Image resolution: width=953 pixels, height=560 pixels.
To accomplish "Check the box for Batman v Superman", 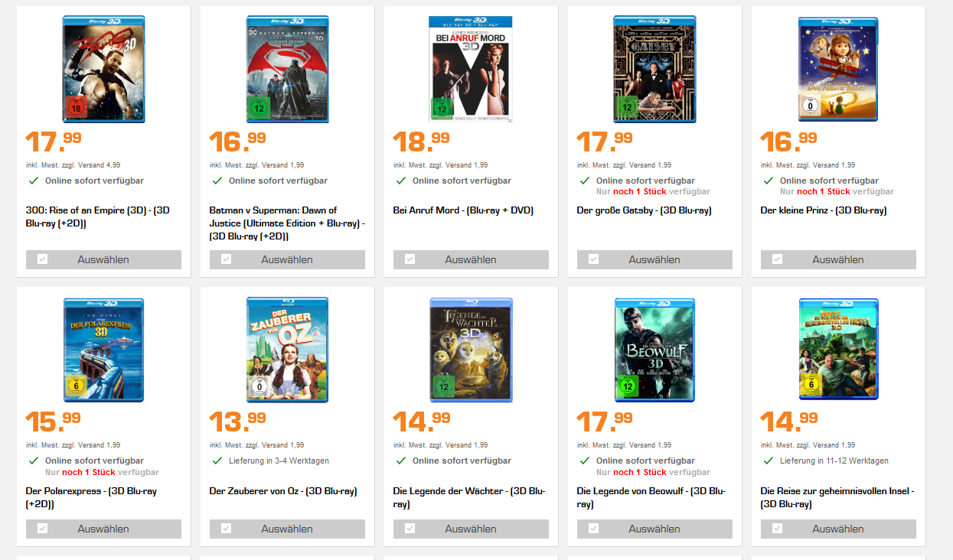I will coord(226,259).
